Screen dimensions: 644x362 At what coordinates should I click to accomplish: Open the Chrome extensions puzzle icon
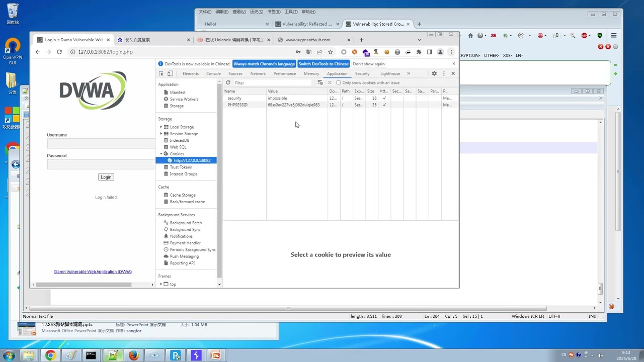pyautogui.click(x=419, y=52)
